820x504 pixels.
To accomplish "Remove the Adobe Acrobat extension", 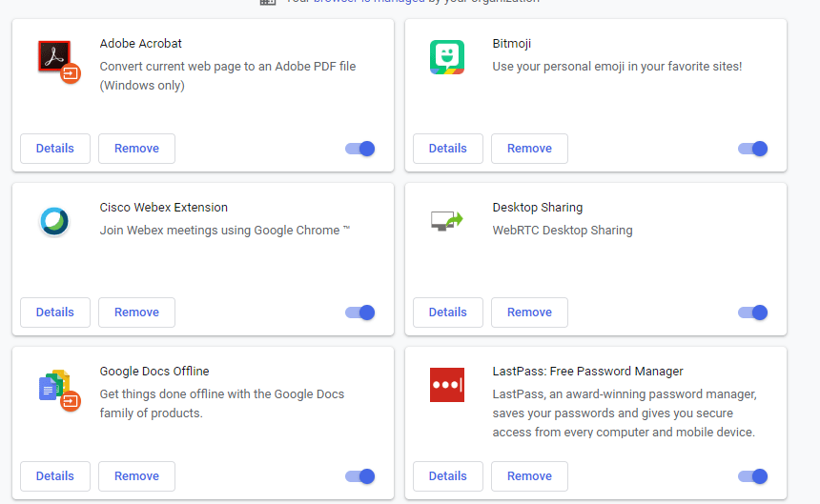I will click(x=136, y=149).
